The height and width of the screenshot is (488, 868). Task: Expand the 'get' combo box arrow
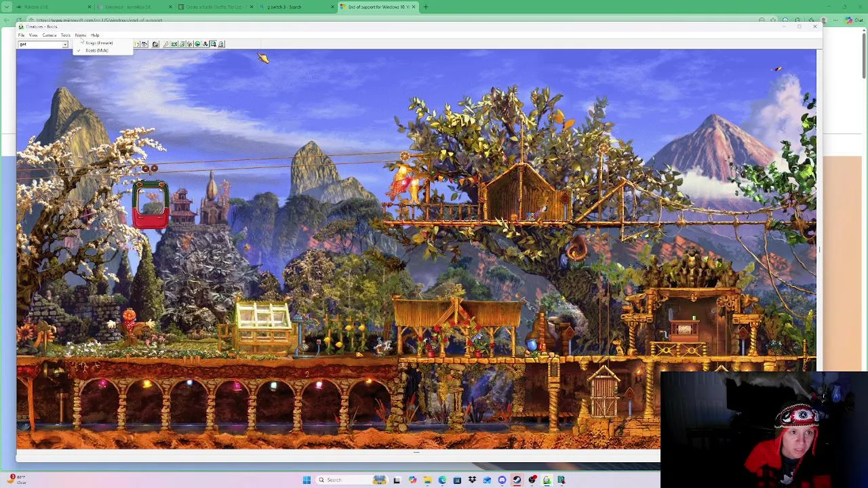65,44
